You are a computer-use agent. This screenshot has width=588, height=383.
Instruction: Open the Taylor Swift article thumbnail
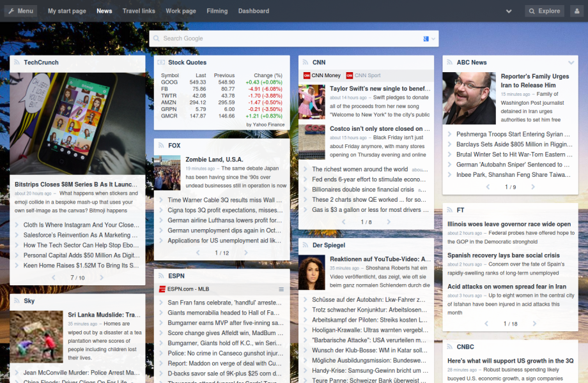312,102
